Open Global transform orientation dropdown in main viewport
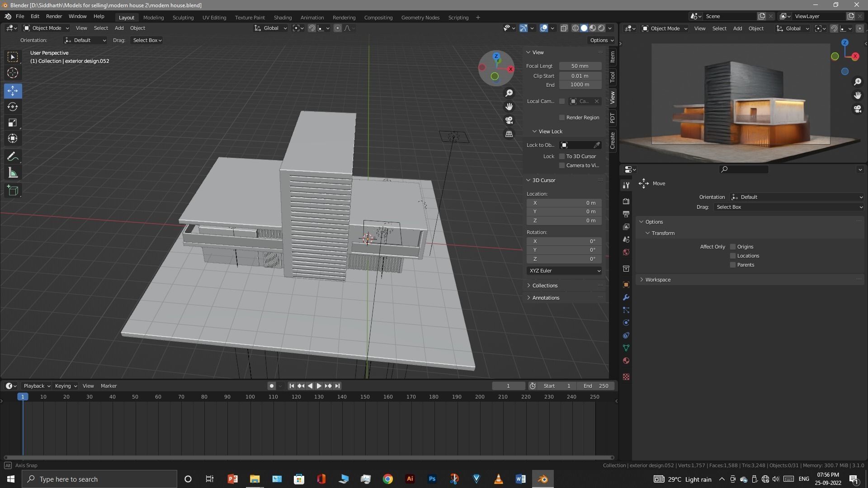The width and height of the screenshot is (868, 488). pos(271,28)
